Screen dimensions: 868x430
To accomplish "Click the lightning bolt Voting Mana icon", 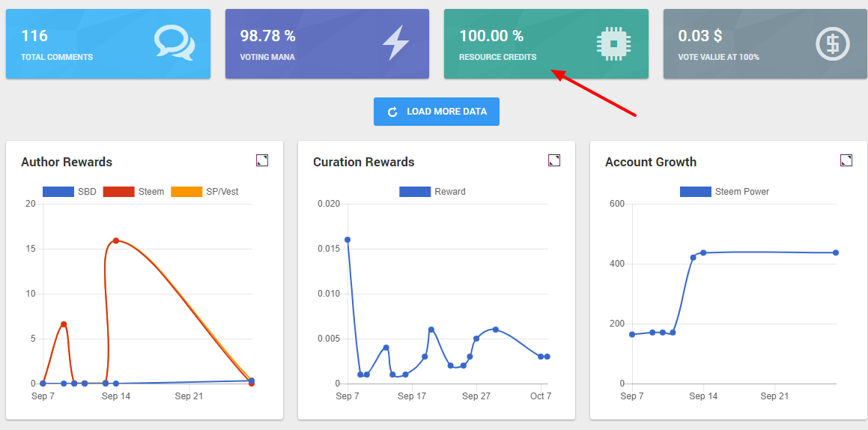I will [395, 43].
